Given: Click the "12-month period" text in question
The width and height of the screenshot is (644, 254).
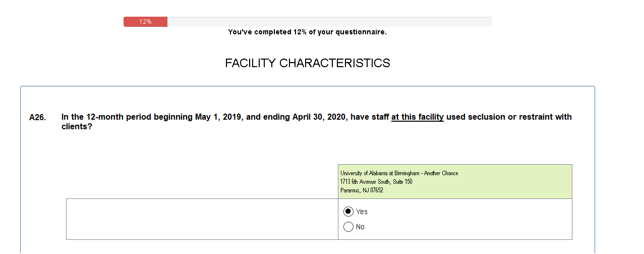Looking at the screenshot, I should click(x=104, y=117).
